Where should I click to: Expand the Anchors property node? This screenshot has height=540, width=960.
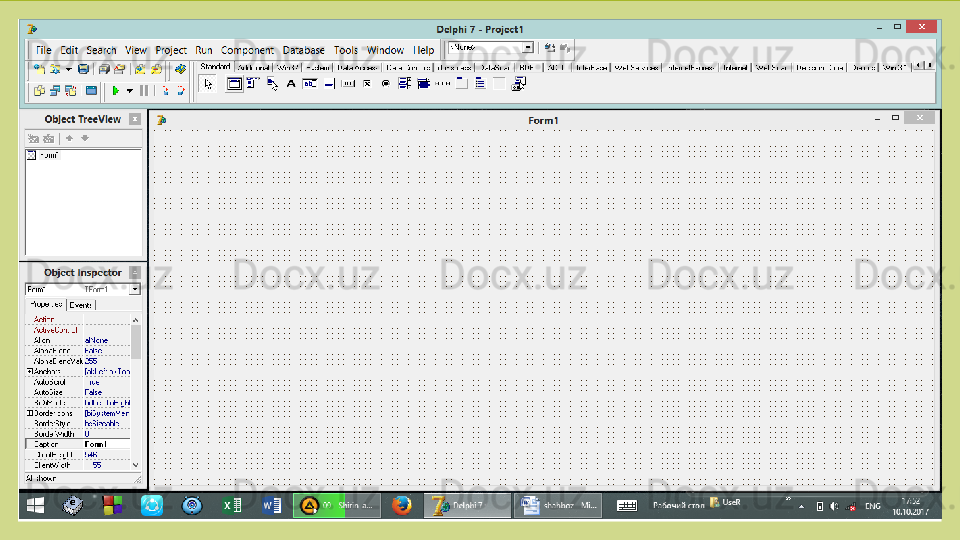(x=29, y=372)
